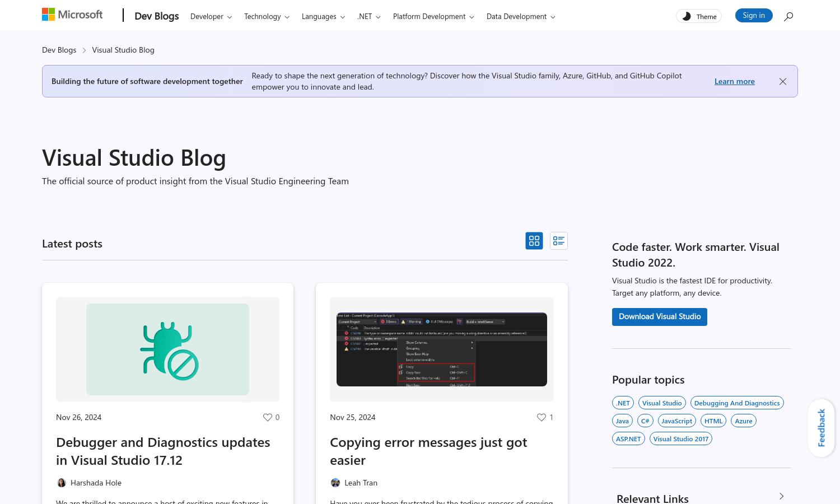Open the search magnifier icon
The width and height of the screenshot is (840, 504).
coord(788,16)
